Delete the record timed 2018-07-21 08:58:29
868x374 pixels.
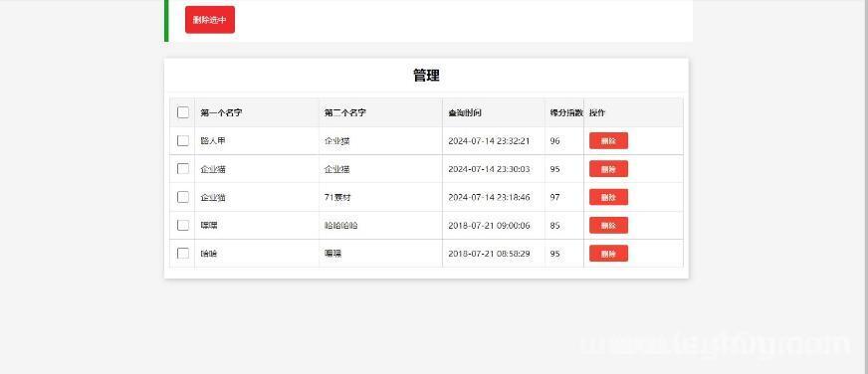(608, 254)
